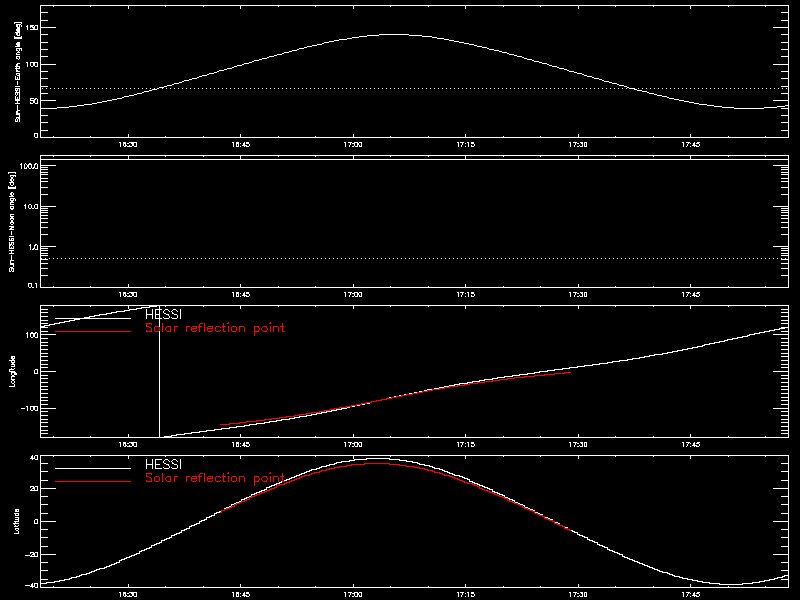Click the '50' tick label on the top plot
The width and height of the screenshot is (800, 600).
point(34,101)
